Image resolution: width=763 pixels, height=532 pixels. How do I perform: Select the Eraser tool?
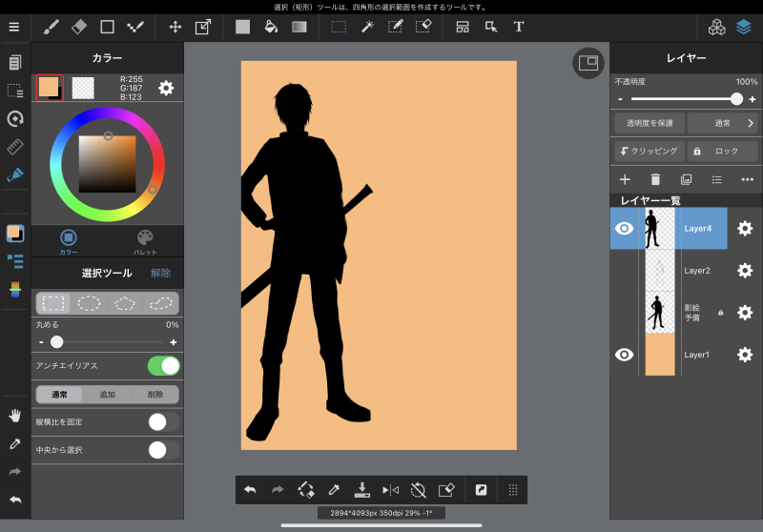pos(79,27)
